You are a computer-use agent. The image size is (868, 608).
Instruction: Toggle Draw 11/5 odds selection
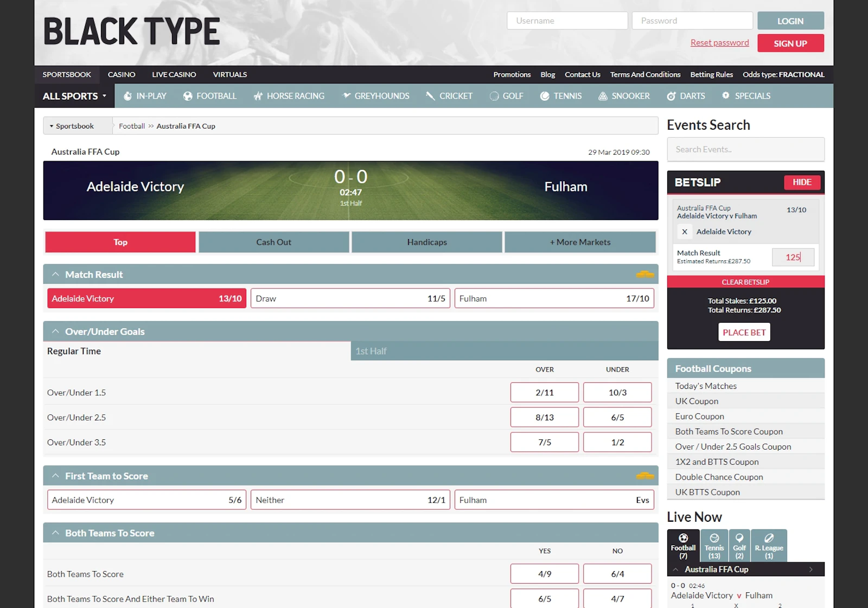(x=350, y=298)
